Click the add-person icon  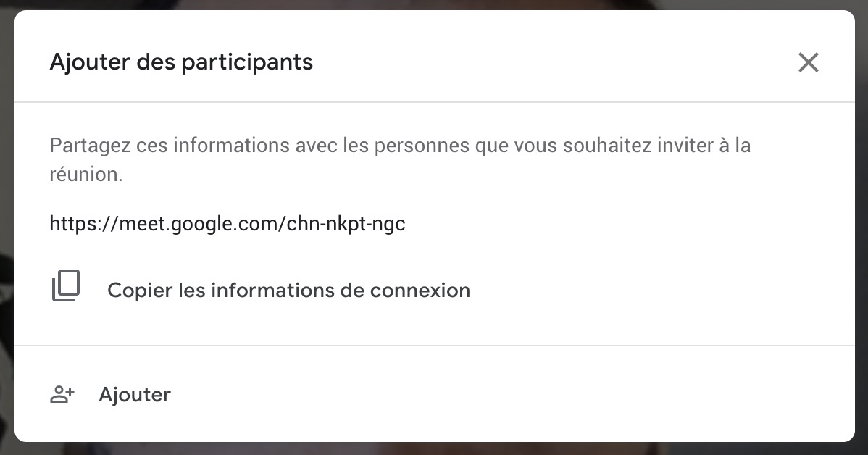(x=62, y=394)
